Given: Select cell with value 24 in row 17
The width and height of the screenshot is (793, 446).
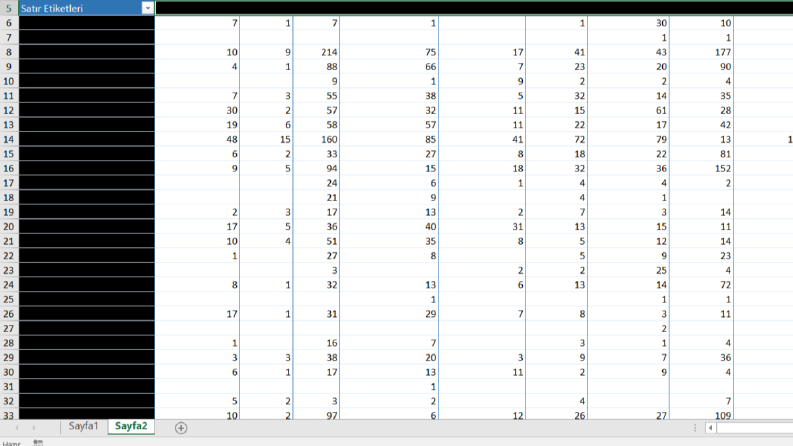Looking at the screenshot, I should click(x=317, y=183).
